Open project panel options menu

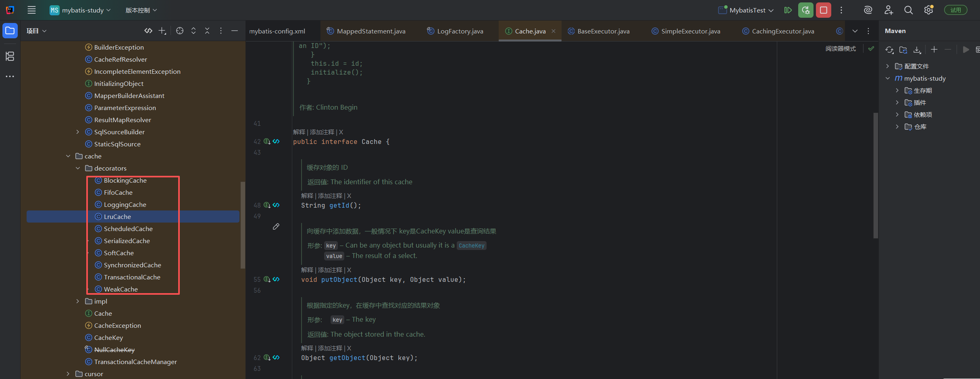pos(221,31)
